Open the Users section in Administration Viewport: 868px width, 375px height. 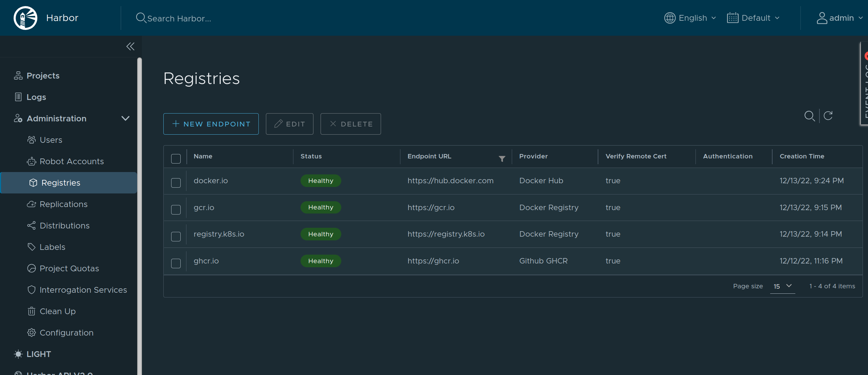tap(51, 140)
